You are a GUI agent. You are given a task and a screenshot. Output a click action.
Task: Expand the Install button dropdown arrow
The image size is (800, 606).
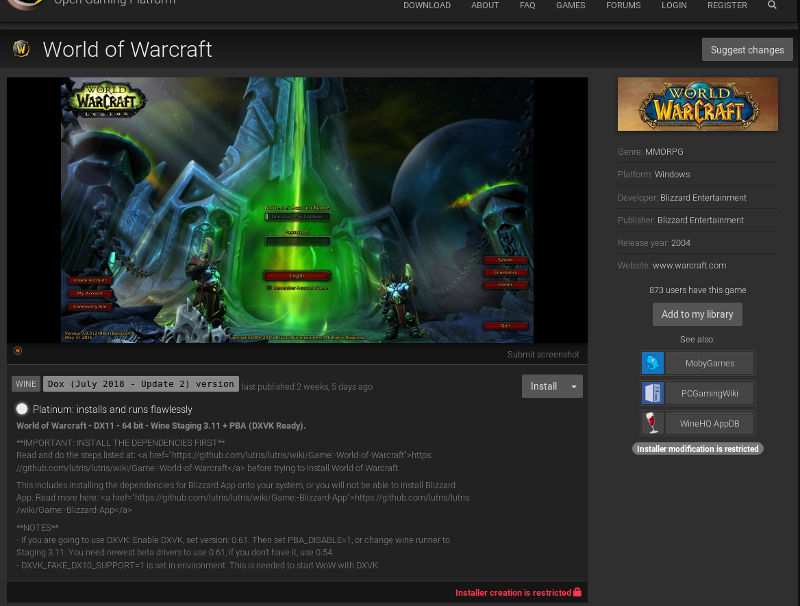pos(574,386)
